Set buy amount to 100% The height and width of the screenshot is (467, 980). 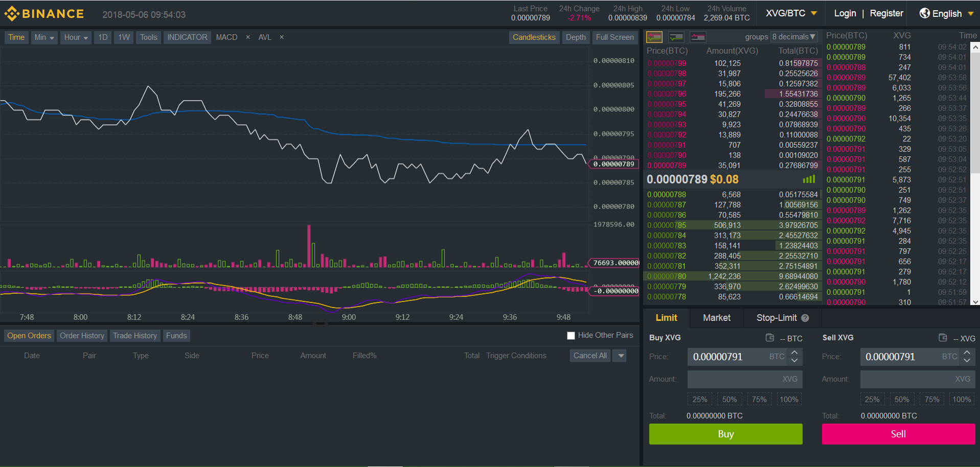click(789, 400)
